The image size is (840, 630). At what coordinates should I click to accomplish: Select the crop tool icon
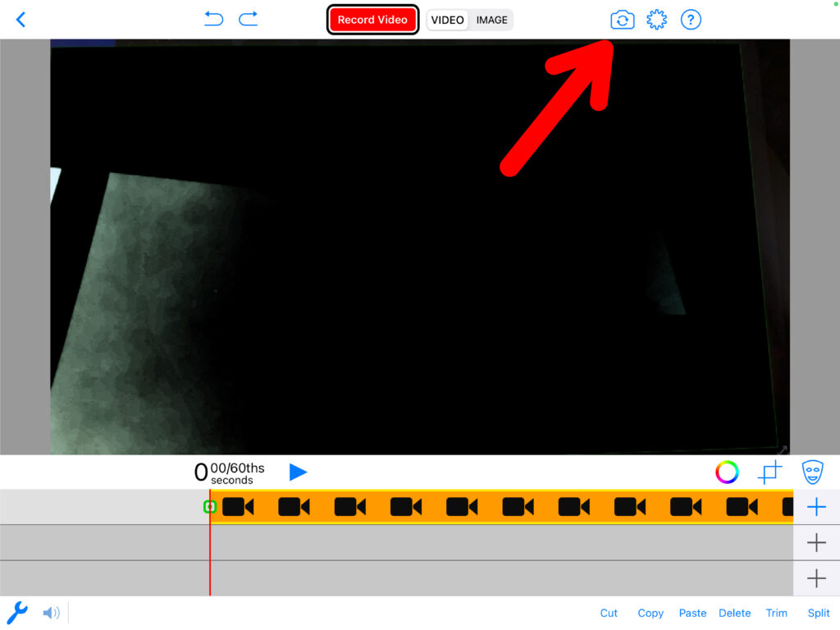pyautogui.click(x=769, y=472)
